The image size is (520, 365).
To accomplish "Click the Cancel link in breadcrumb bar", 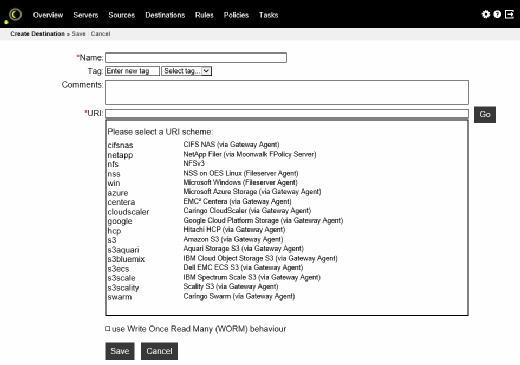I will pos(100,34).
